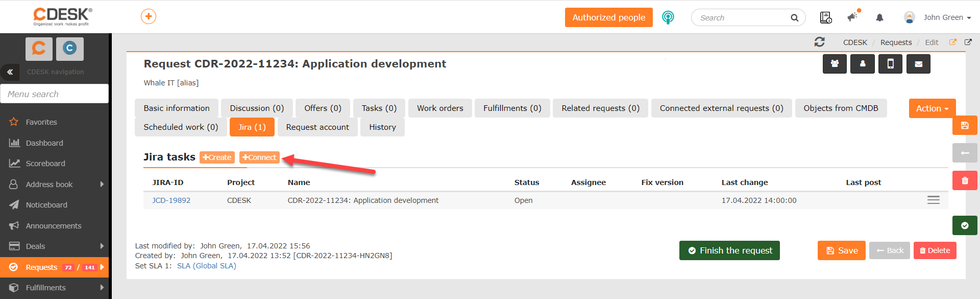
Task: Switch to the Tasks (0) tab
Action: pos(379,108)
